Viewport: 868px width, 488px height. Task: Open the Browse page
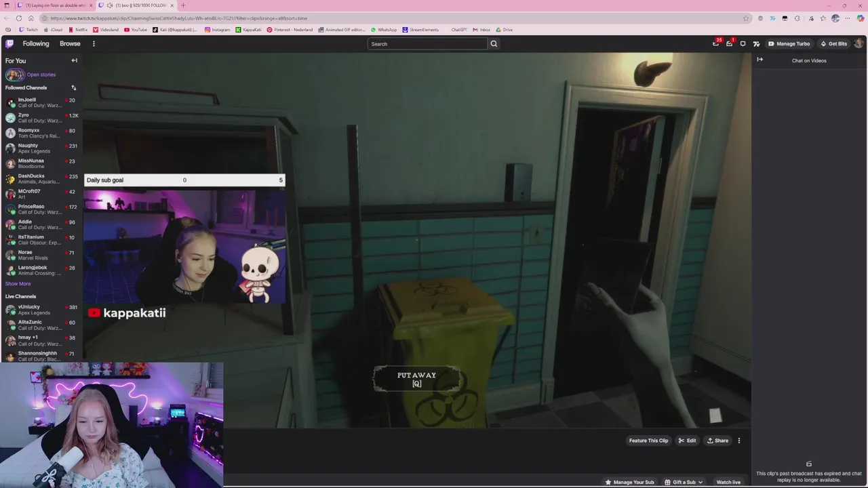pyautogui.click(x=70, y=43)
